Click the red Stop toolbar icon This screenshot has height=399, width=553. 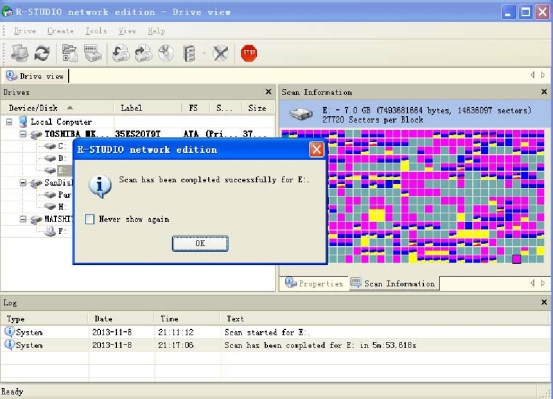point(249,53)
